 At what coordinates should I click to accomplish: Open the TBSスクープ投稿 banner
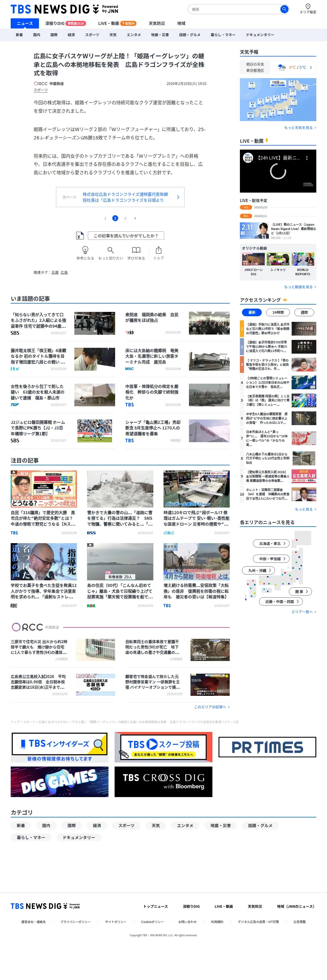[163, 747]
